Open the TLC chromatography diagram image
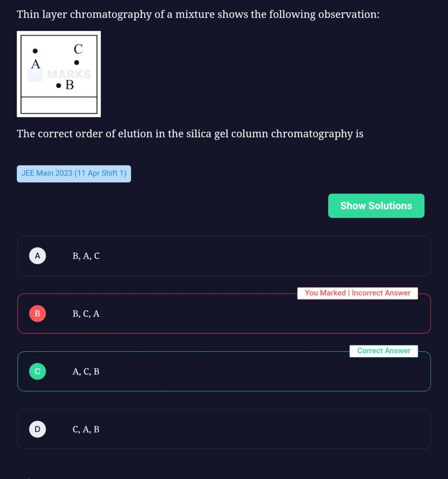 pos(59,74)
